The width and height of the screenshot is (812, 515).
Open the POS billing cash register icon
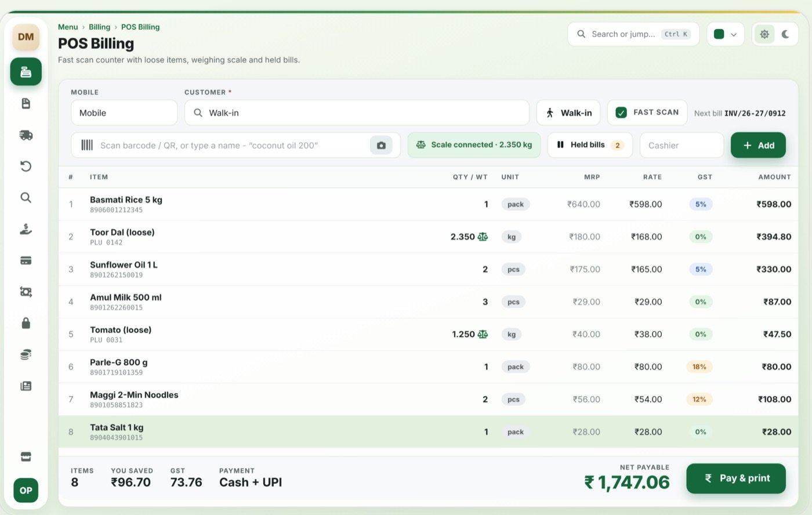[x=26, y=72]
